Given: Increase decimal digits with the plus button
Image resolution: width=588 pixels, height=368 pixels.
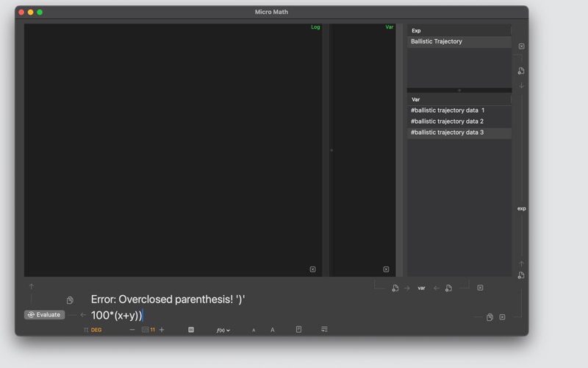Looking at the screenshot, I should click(162, 330).
